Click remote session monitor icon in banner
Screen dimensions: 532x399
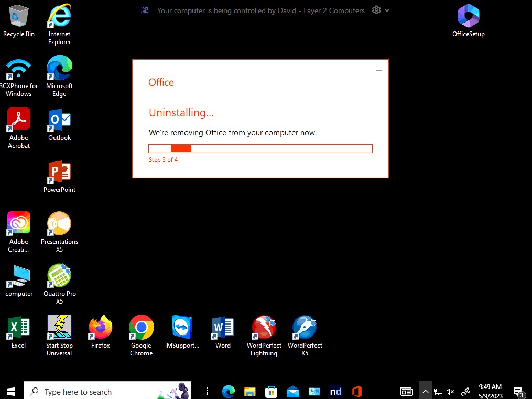click(x=145, y=10)
